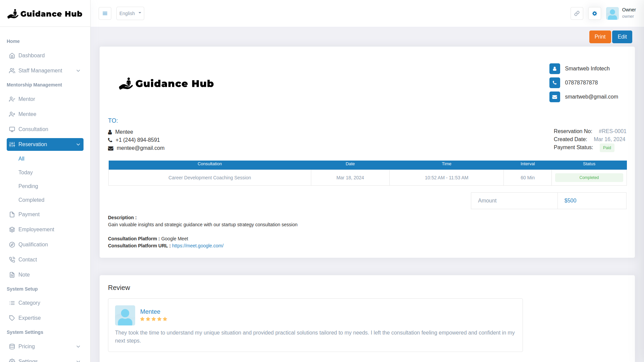Open Qualification using its circular icon

pyautogui.click(x=12, y=244)
